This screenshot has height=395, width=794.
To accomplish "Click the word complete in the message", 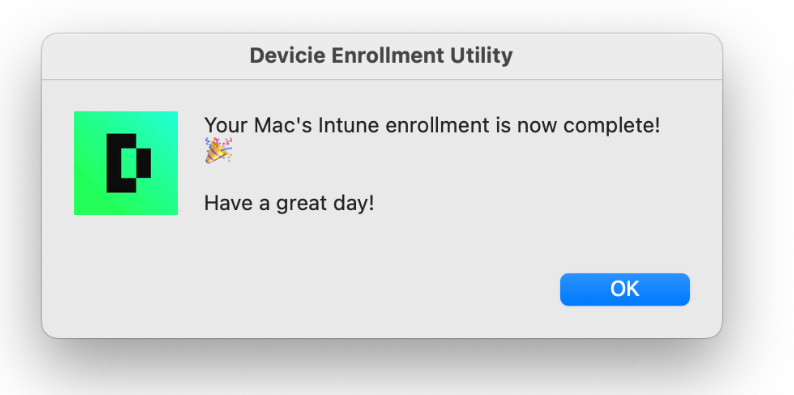I will tap(612, 125).
